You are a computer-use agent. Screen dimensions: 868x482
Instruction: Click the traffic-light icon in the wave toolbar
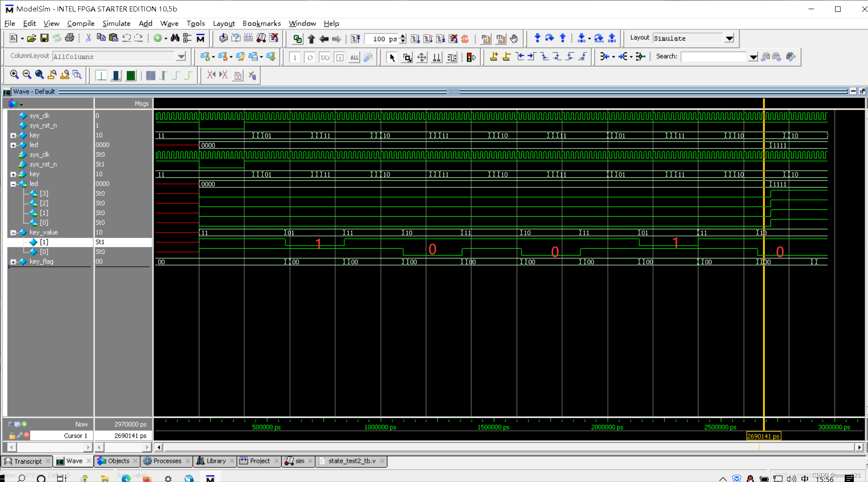point(471,57)
